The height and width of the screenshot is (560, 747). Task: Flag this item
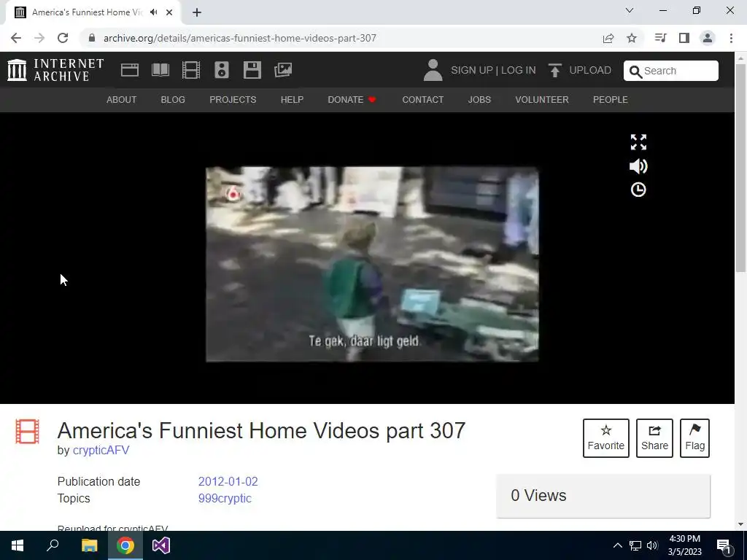(x=694, y=438)
